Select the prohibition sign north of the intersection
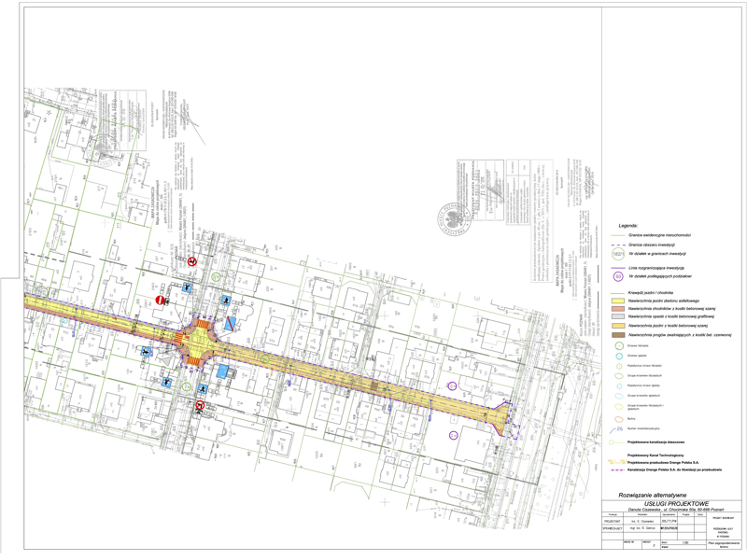This screenshot has width=747, height=560. click(x=191, y=262)
